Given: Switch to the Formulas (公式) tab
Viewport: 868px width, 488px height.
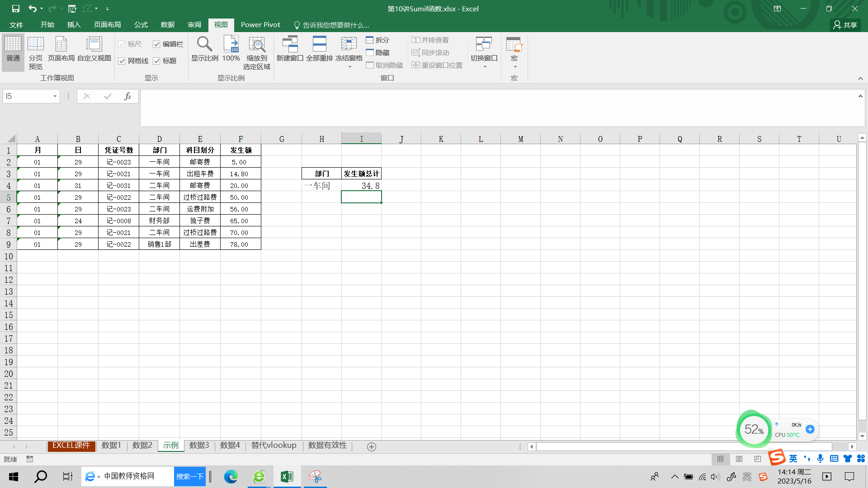Looking at the screenshot, I should pos(141,25).
